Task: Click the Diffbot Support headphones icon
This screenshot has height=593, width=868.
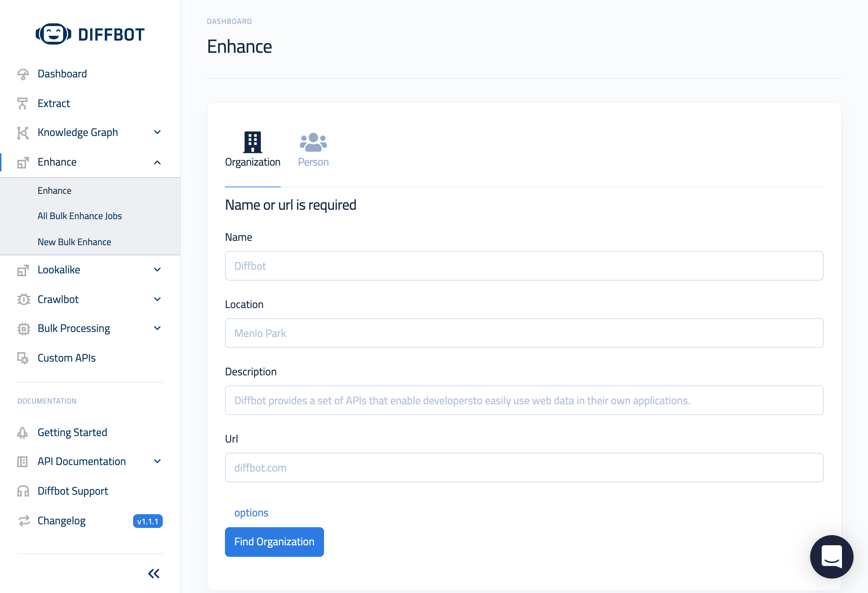Action: (x=23, y=491)
